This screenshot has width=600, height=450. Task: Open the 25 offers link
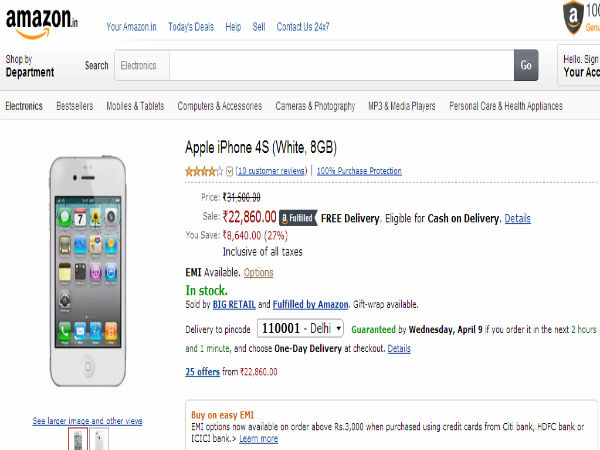click(203, 371)
